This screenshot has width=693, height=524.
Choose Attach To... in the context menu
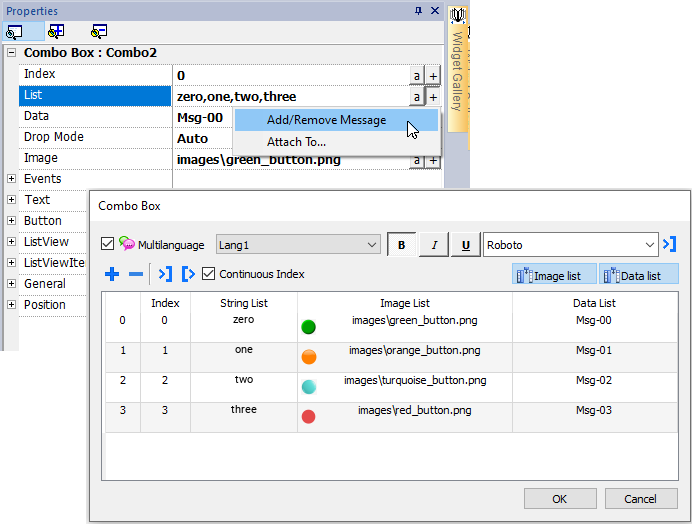(296, 142)
